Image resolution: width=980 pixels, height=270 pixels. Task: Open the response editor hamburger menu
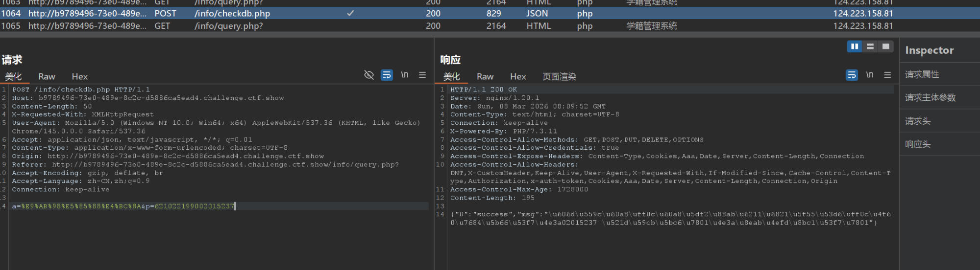887,75
